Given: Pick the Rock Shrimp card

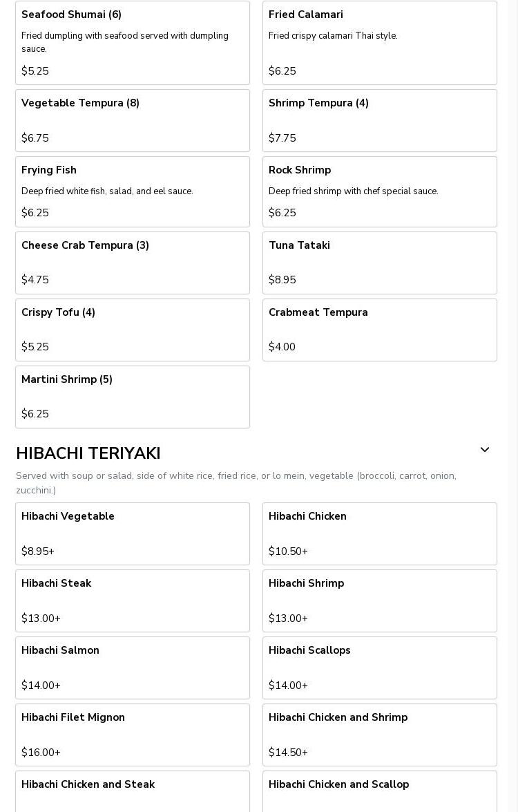Looking at the screenshot, I should pos(380,191).
